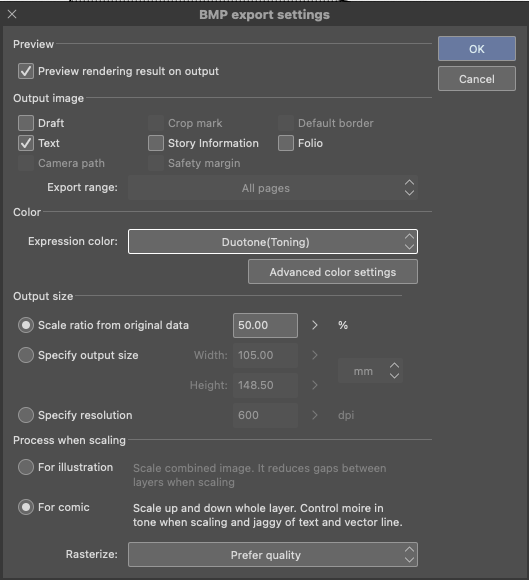Expand the Width slider arrow
This screenshot has height=580, width=529.
click(315, 355)
